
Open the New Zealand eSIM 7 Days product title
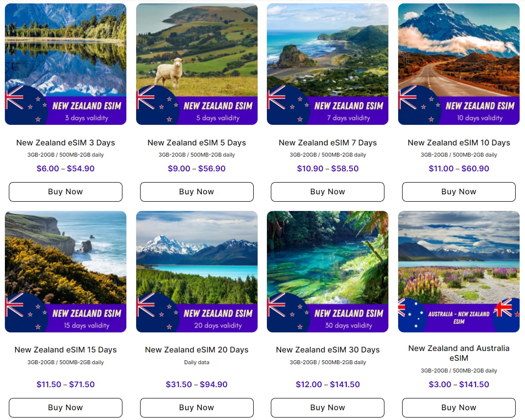[x=327, y=142]
